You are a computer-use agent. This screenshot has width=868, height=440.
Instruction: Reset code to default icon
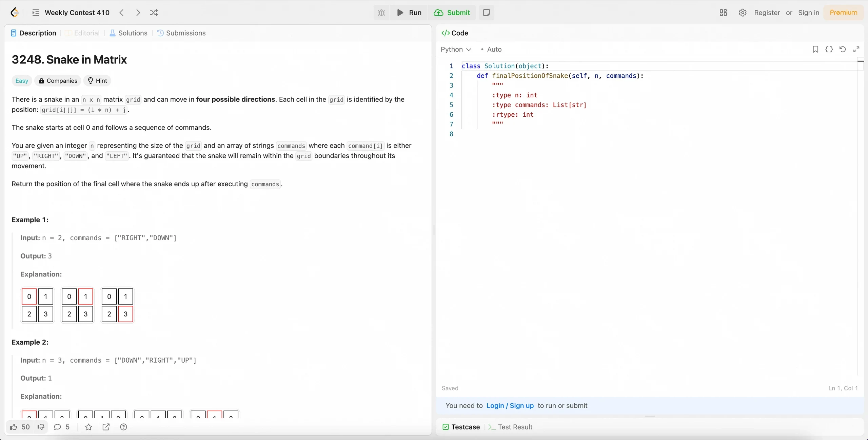[843, 49]
